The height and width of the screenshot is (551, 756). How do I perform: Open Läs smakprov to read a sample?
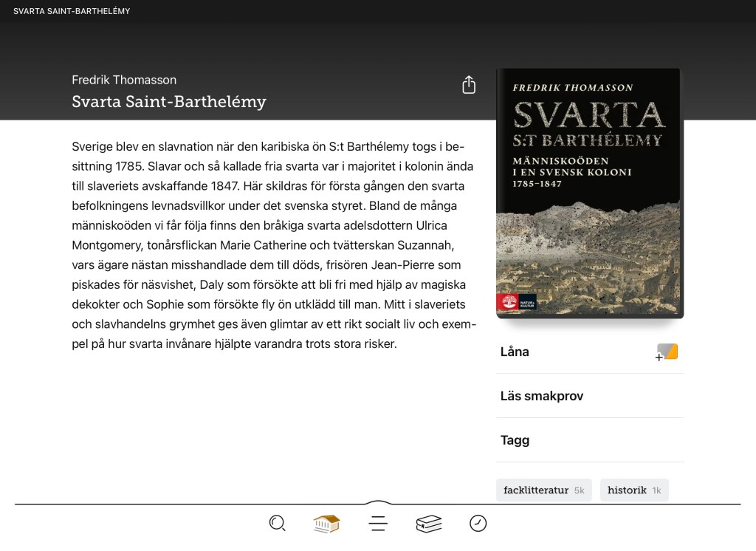(x=542, y=396)
